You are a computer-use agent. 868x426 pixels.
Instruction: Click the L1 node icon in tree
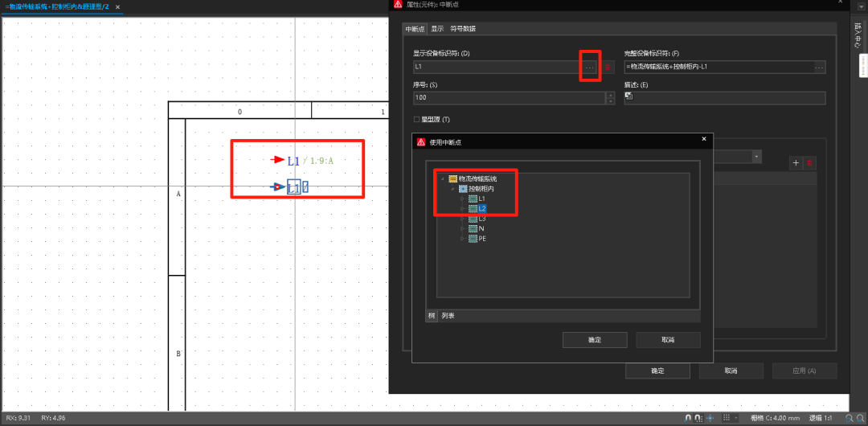click(x=473, y=199)
